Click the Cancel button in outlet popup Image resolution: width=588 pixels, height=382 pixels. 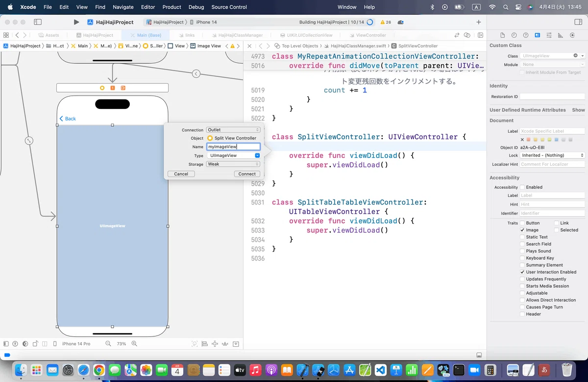coord(181,174)
